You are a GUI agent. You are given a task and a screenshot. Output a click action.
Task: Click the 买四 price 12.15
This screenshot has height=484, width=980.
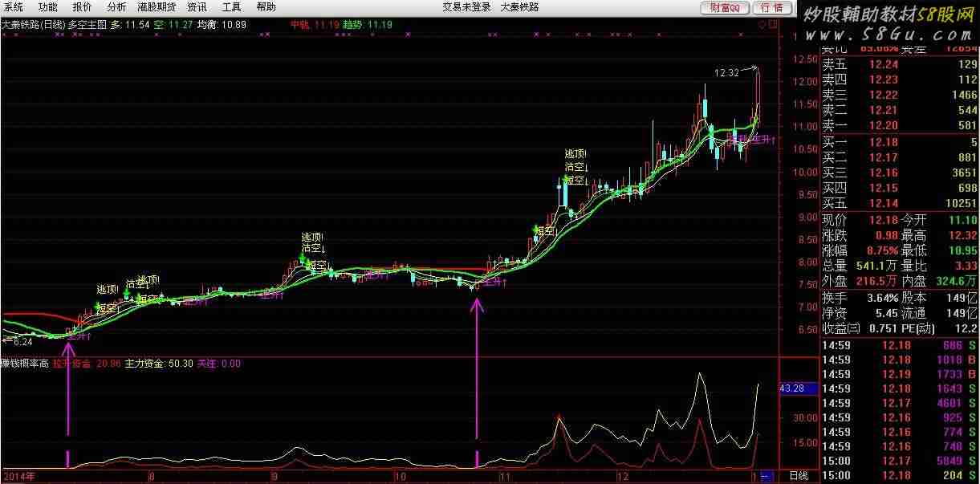click(884, 189)
